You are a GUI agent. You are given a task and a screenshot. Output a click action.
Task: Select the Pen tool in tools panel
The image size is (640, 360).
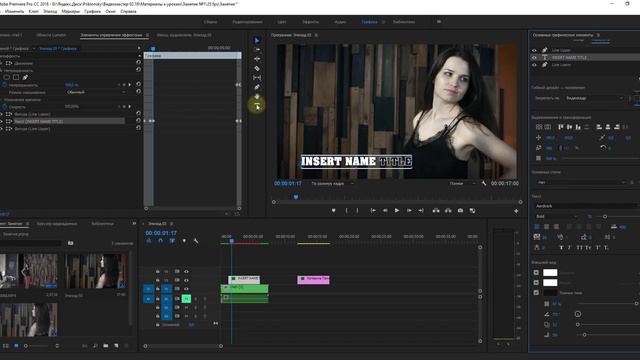(257, 87)
